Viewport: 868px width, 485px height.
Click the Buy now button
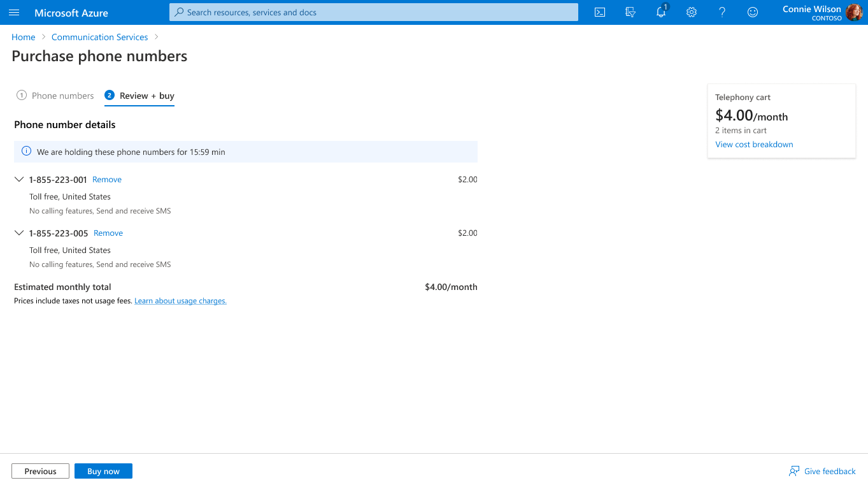click(103, 471)
